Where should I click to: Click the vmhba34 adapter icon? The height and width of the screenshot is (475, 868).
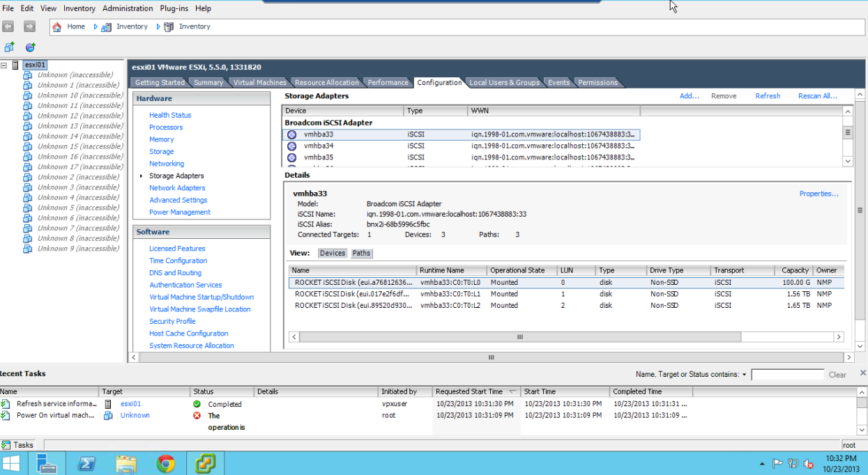tap(292, 146)
